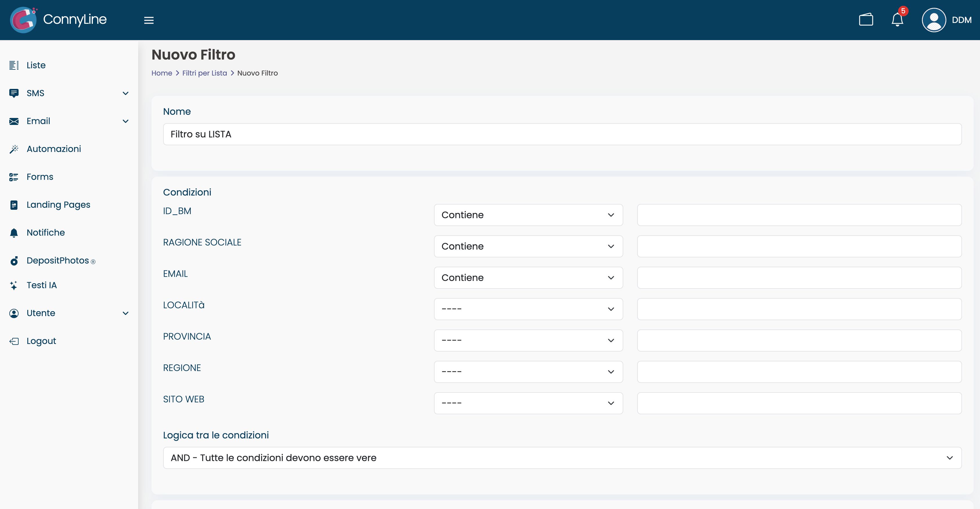Click the Home breadcrumb link

pos(162,73)
